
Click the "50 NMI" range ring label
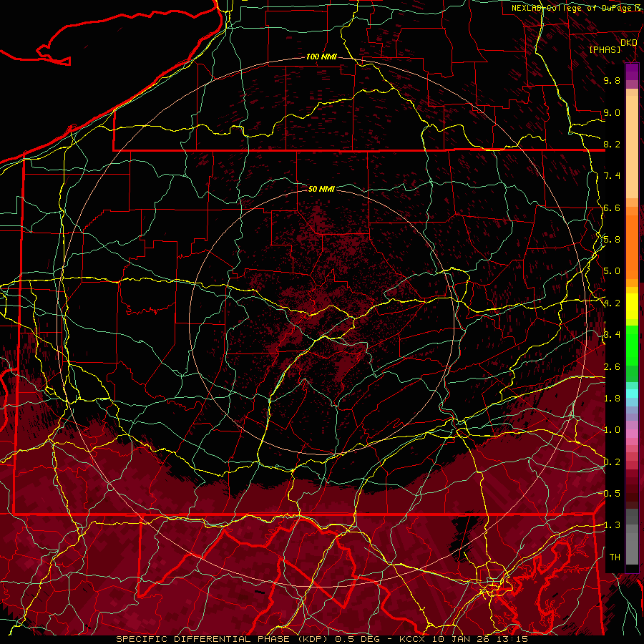(321, 189)
